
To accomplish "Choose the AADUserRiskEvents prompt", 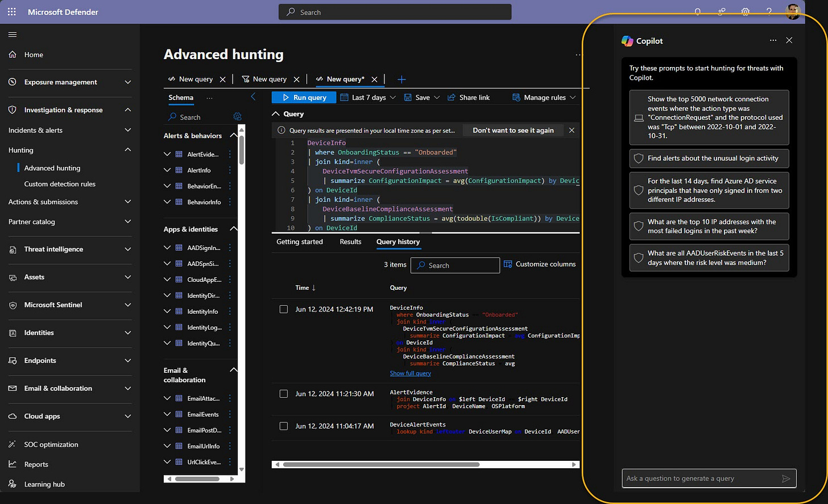I will [x=709, y=258].
